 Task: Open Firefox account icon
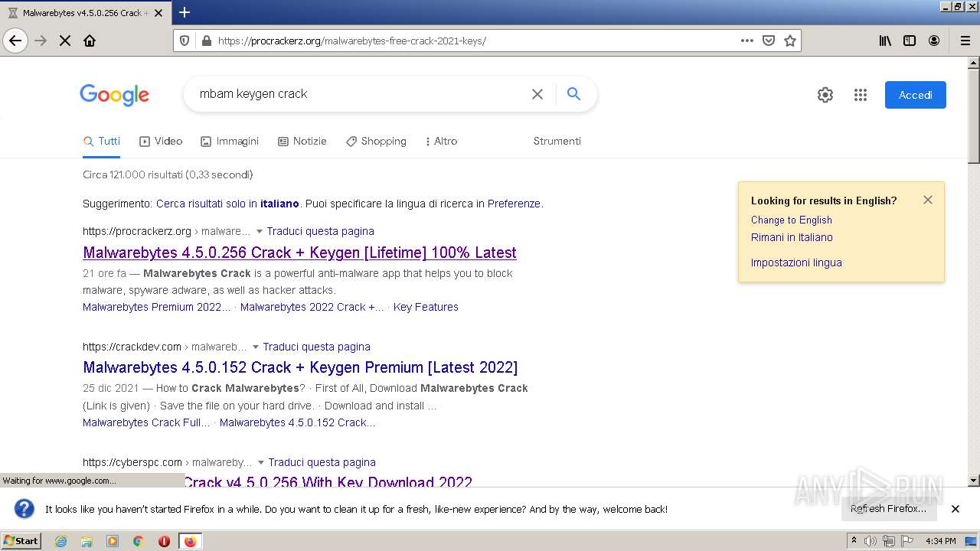coord(934,41)
